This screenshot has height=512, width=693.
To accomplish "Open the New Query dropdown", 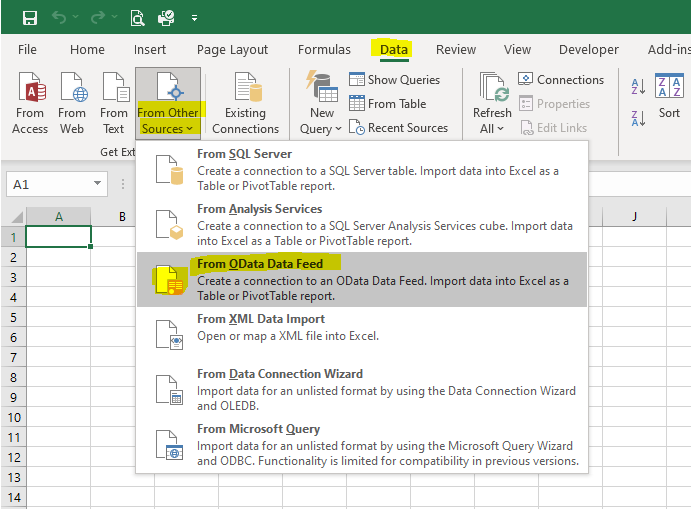I will 321,103.
